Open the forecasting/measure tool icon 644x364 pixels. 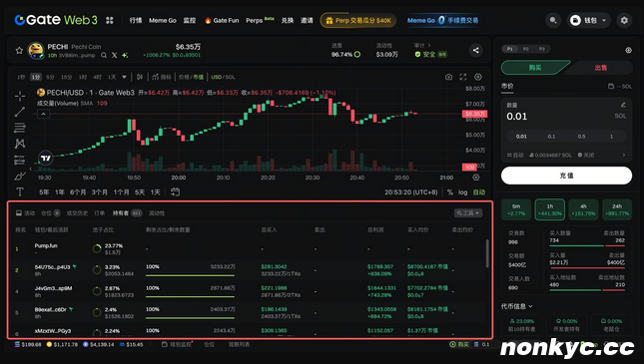click(x=20, y=160)
